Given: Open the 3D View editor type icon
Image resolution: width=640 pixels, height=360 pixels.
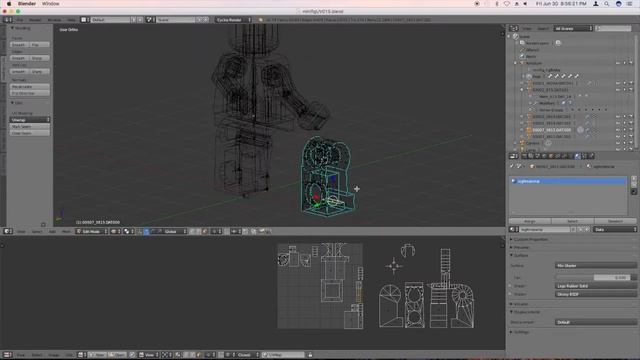Looking at the screenshot, I should click(x=8, y=231).
